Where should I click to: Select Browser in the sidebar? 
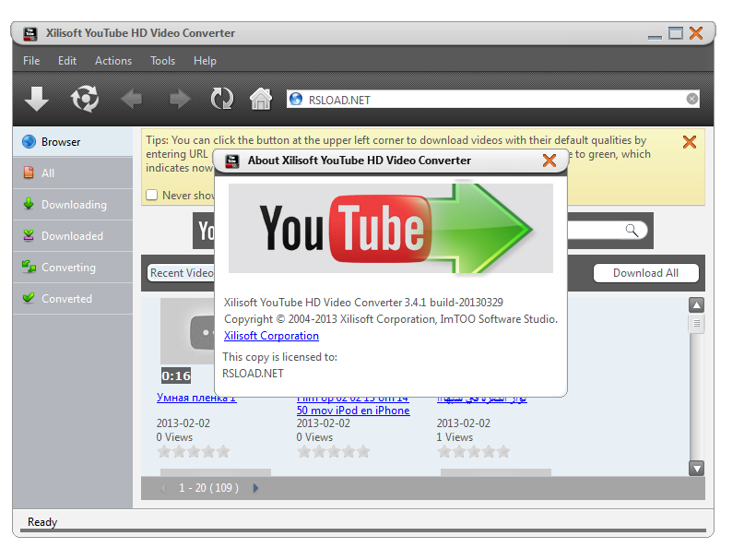click(x=73, y=142)
